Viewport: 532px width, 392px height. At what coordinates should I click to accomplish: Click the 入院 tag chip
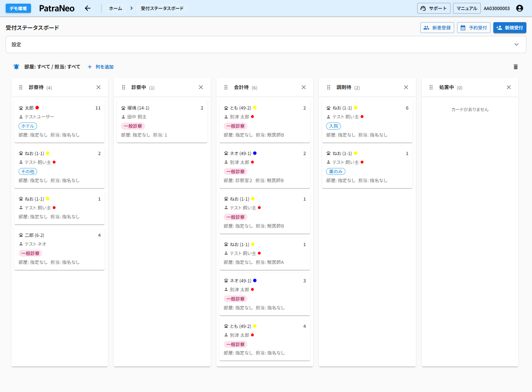334,126
